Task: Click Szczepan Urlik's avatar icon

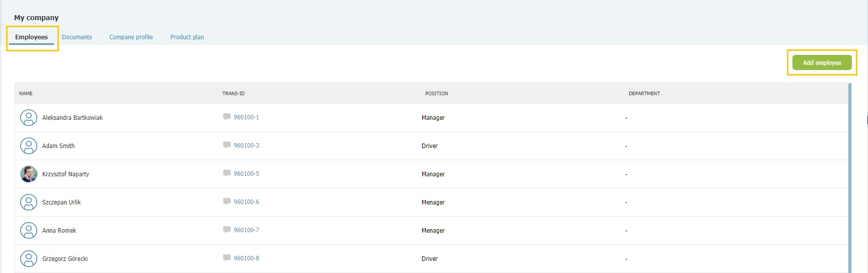Action: pos(29,202)
